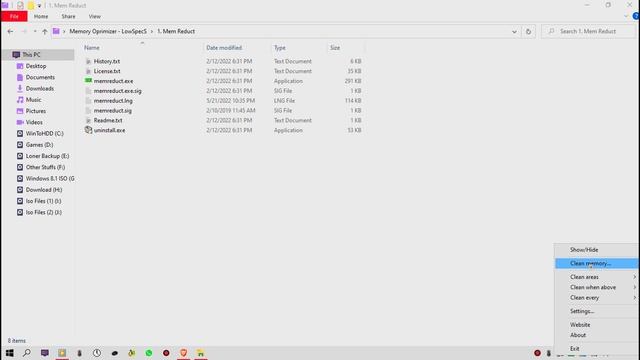640x360 pixels.
Task: Click red record icon in system tray
Action: (x=537, y=353)
